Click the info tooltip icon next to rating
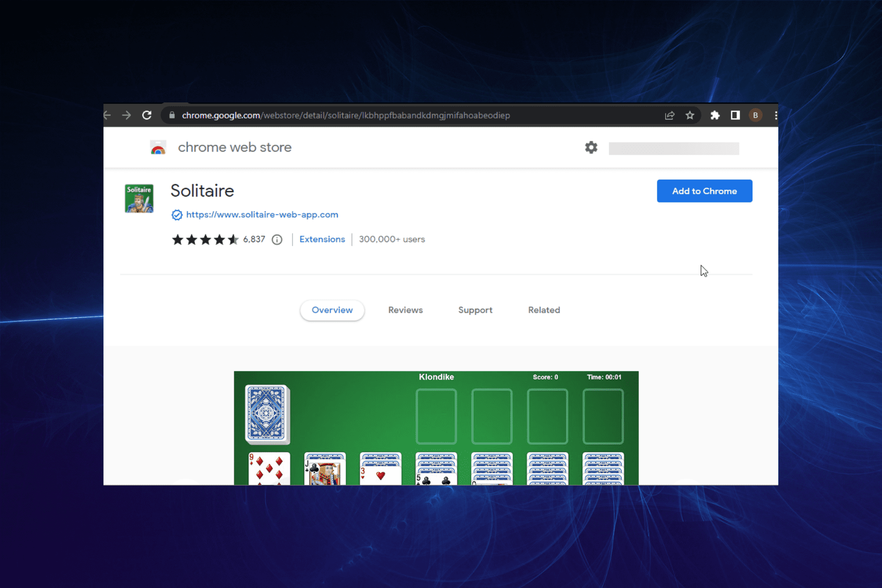The height and width of the screenshot is (588, 882). tap(277, 239)
